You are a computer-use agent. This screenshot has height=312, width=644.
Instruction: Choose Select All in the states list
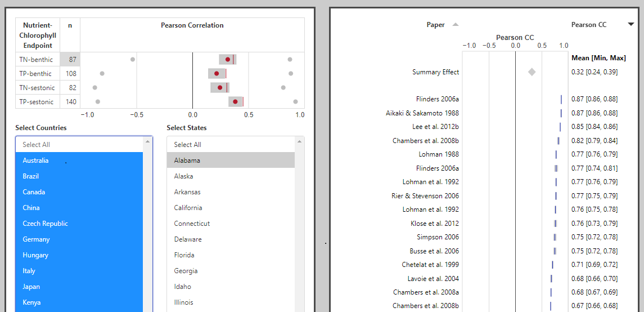188,145
